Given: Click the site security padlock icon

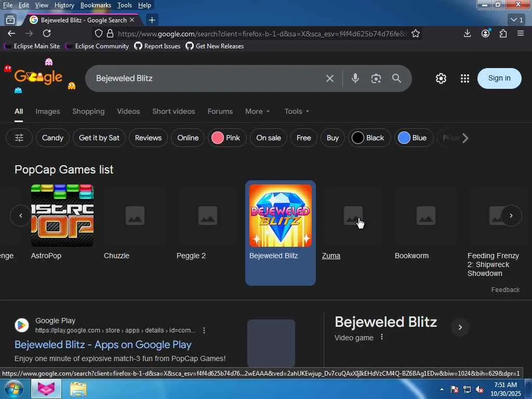Looking at the screenshot, I should [110, 34].
